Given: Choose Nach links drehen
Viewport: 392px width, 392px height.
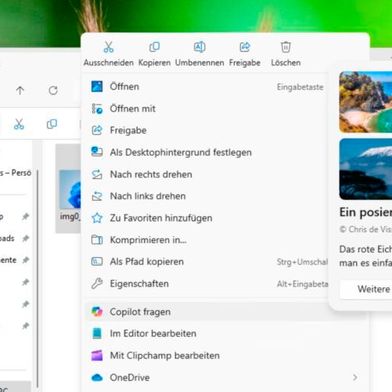Looking at the screenshot, I should (x=207, y=196).
